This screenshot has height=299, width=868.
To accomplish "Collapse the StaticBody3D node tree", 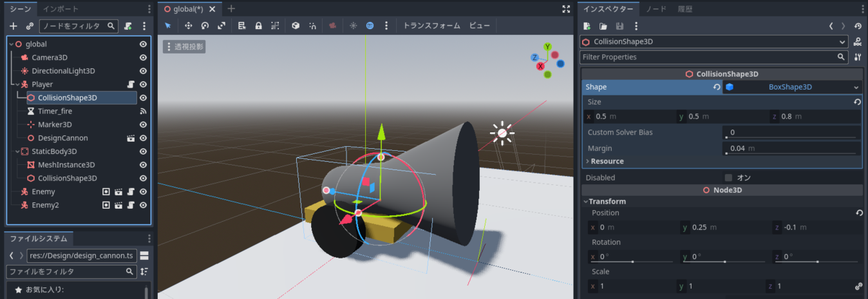I will (17, 151).
